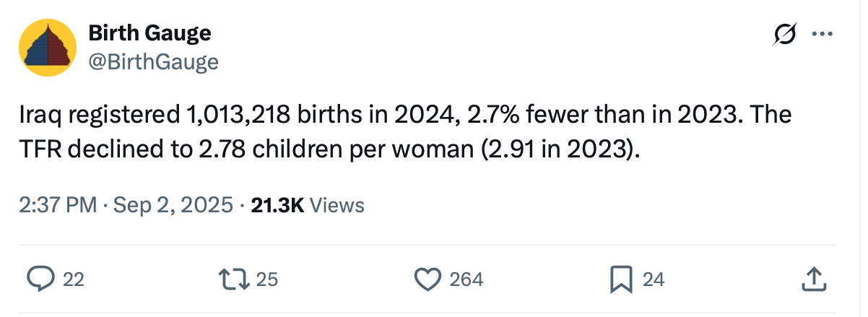The height and width of the screenshot is (317, 868).
Task: Open the 21.3K view count
Action: pos(277,206)
